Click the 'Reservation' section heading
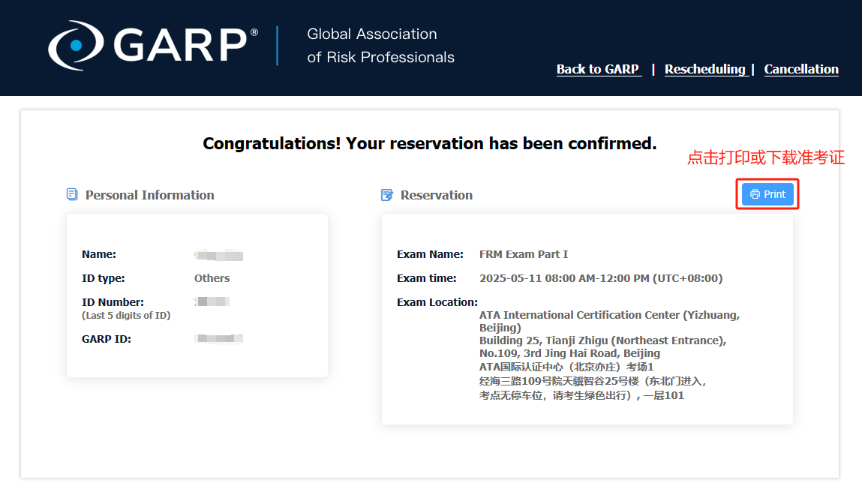The width and height of the screenshot is (862, 504). (437, 195)
